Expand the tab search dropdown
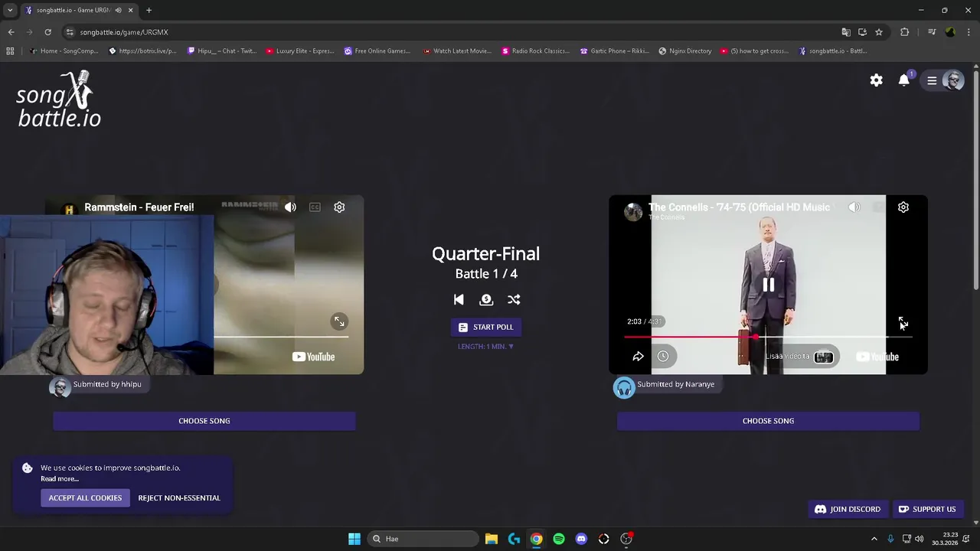 (10, 10)
